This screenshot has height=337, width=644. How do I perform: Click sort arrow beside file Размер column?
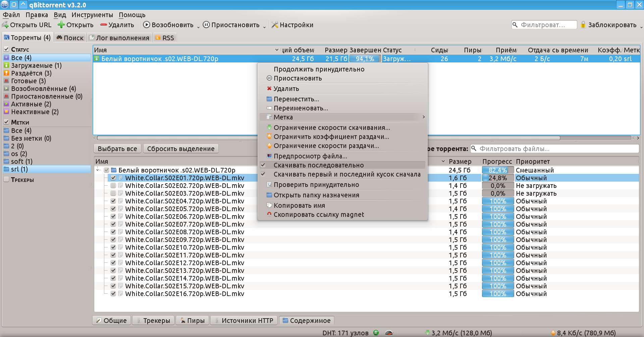point(443,161)
